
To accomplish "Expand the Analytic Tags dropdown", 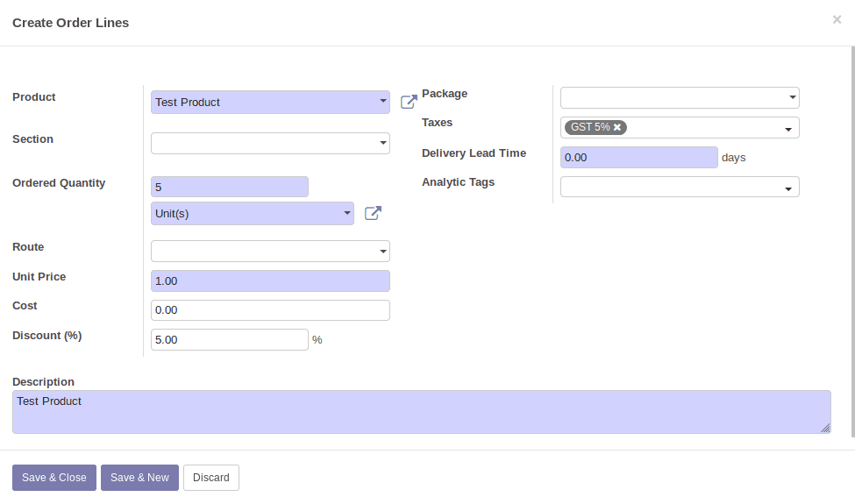I will click(x=788, y=188).
